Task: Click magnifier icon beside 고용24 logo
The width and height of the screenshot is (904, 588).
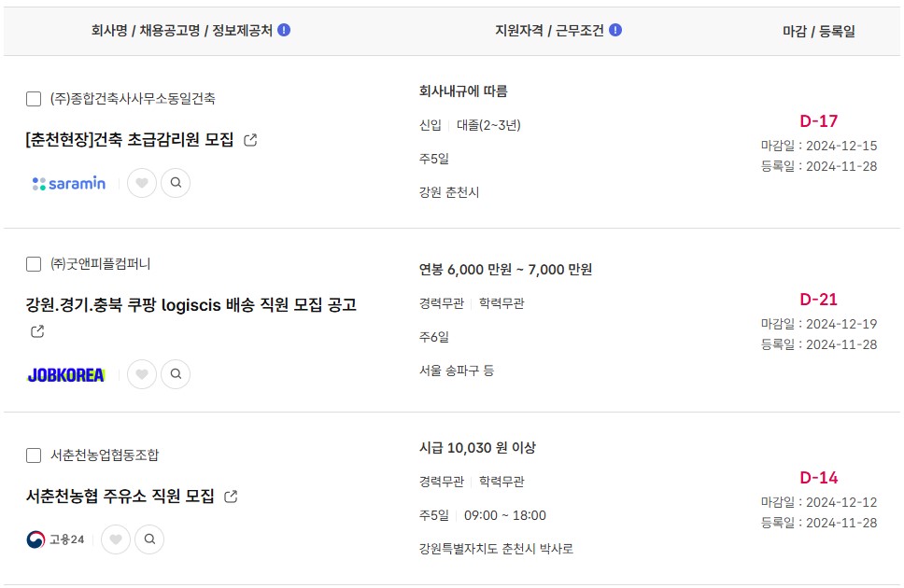Action: click(x=150, y=539)
